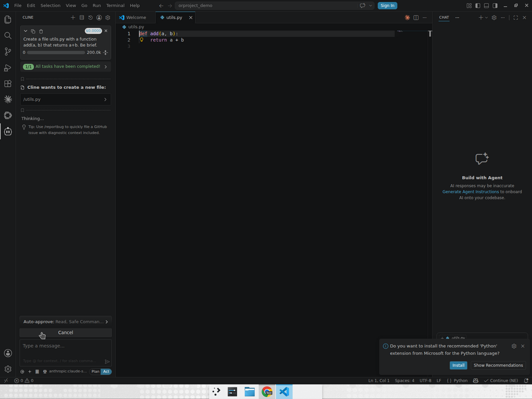Expand the All tasks completed checklist
The height and width of the screenshot is (399, 532).
click(x=65, y=66)
